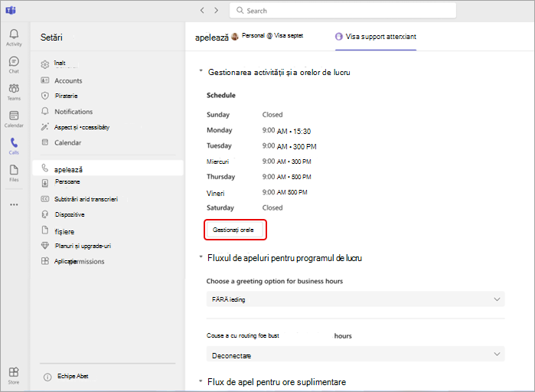535x392 pixels.
Task: Open the Store in the app rail
Action: (14, 376)
